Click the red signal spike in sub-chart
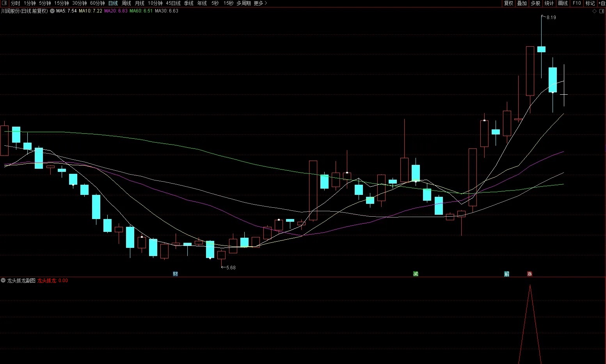The image size is (606, 364). [x=530, y=324]
